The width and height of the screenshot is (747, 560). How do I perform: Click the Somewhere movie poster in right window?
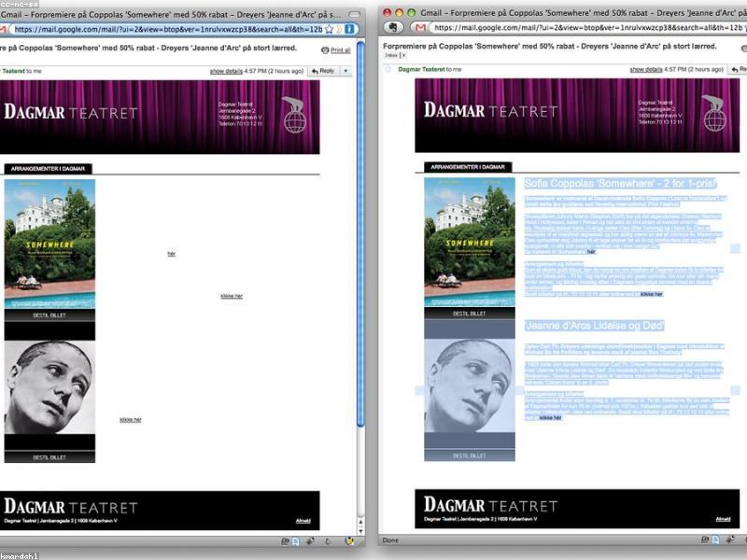coord(470,242)
